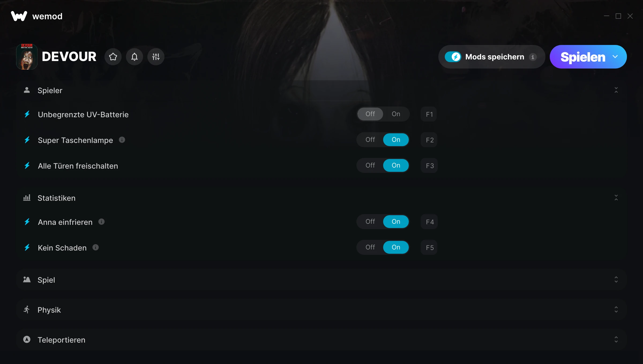Expand the Physik category

(x=322, y=310)
